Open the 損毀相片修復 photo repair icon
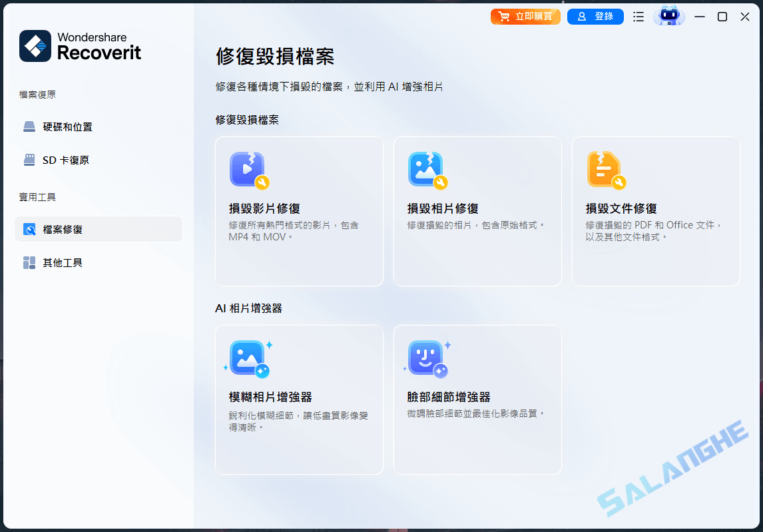763x532 pixels. 426,169
